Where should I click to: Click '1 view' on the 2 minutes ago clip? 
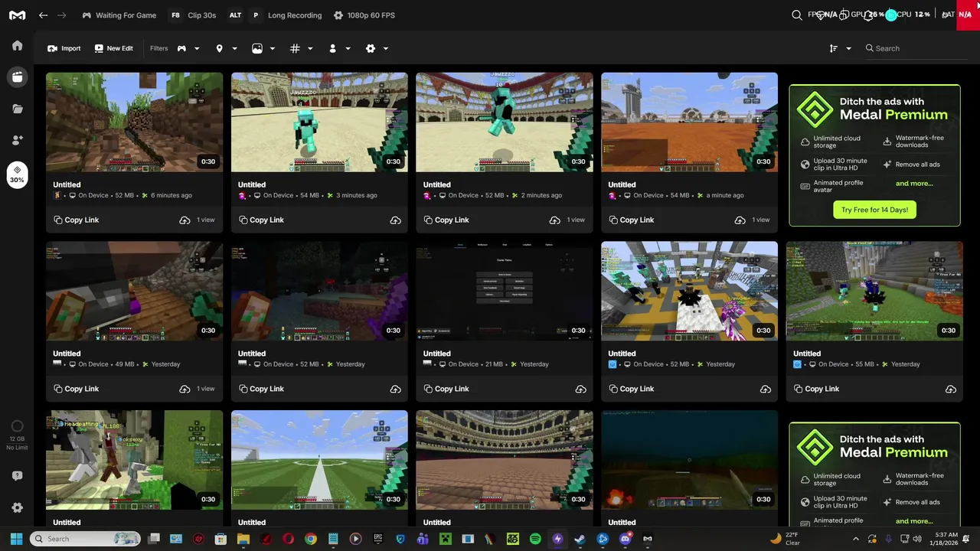576,220
